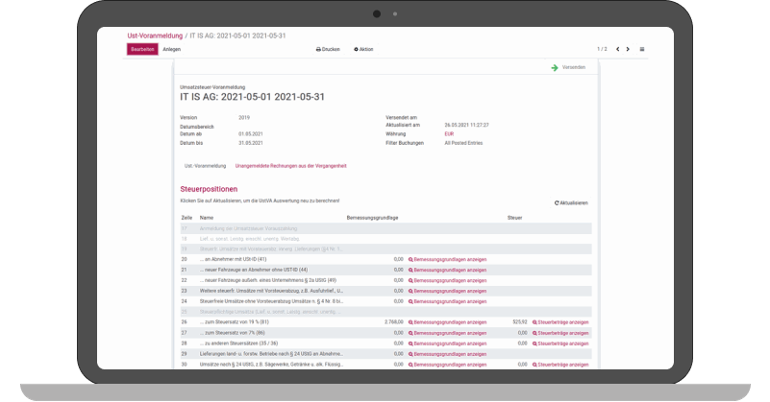This screenshot has width=770, height=402.
Task: Open the EUR currency link
Action: pos(449,133)
